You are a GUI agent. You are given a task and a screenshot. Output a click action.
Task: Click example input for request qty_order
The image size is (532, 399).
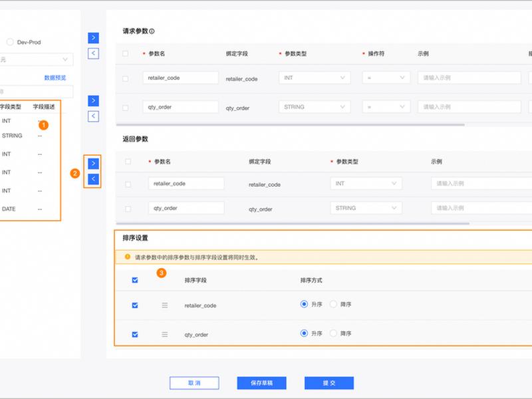click(x=469, y=107)
